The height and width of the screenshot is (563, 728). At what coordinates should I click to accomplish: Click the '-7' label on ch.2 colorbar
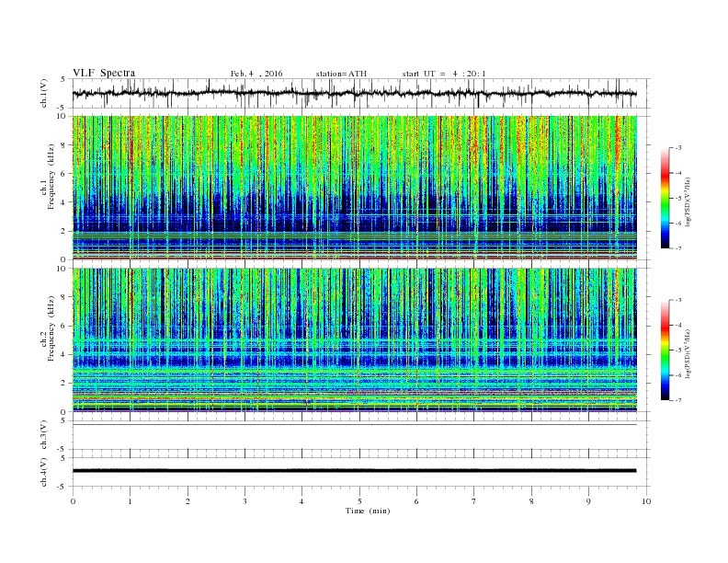(x=677, y=400)
